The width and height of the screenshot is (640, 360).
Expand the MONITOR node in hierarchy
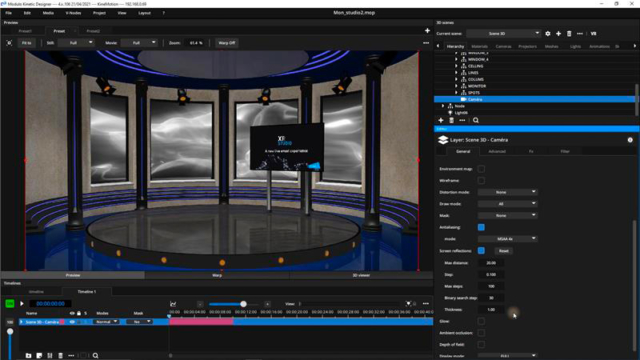tap(456, 86)
